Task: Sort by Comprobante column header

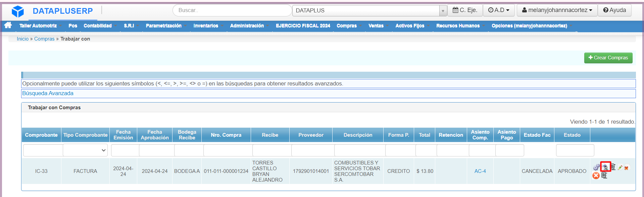Action: tap(41, 135)
